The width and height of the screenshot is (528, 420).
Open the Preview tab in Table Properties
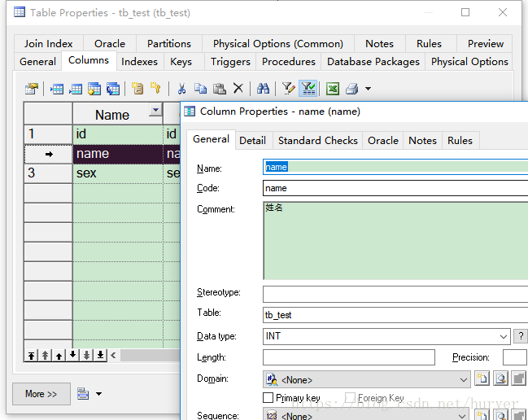point(486,44)
